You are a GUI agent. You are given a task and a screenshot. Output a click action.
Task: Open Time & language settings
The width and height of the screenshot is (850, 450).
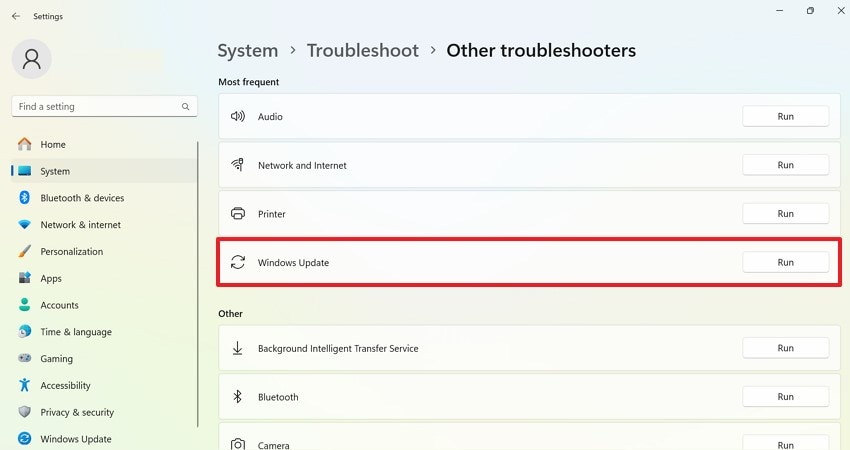[104, 331]
